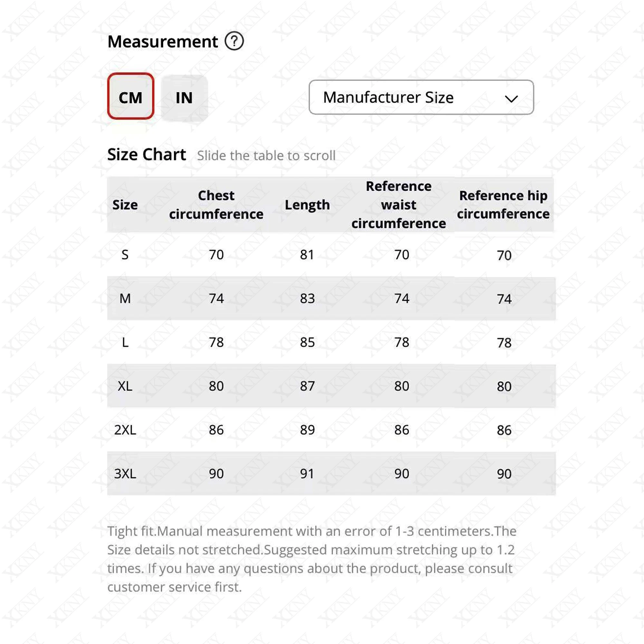Click the 3XL length value 91
Image resolution: width=644 pixels, height=644 pixels.
(x=307, y=474)
